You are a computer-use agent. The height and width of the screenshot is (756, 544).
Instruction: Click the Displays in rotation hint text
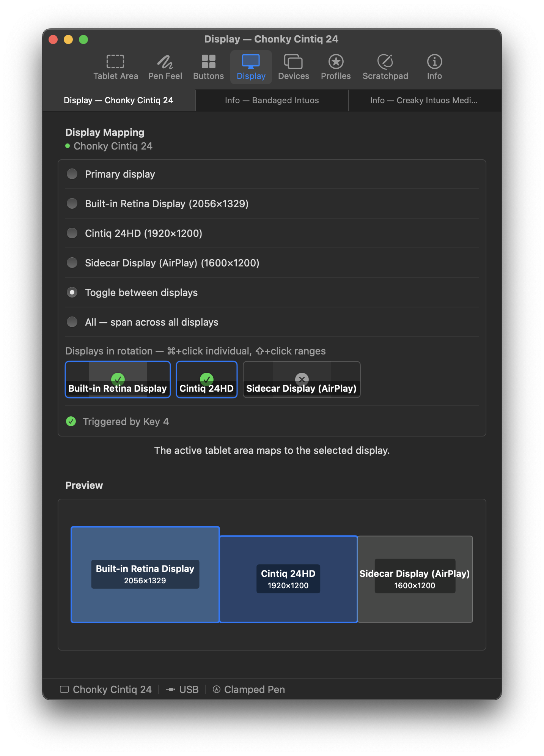(195, 351)
